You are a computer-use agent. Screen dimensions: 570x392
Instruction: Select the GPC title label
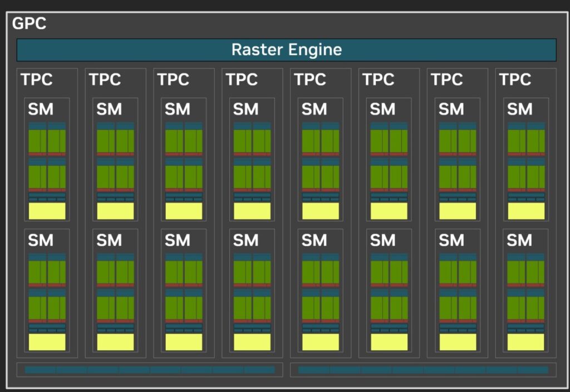pyautogui.click(x=29, y=23)
